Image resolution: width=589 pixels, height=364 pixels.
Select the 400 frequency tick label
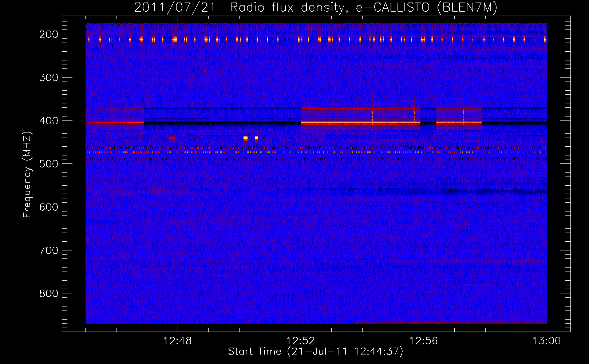49,121
